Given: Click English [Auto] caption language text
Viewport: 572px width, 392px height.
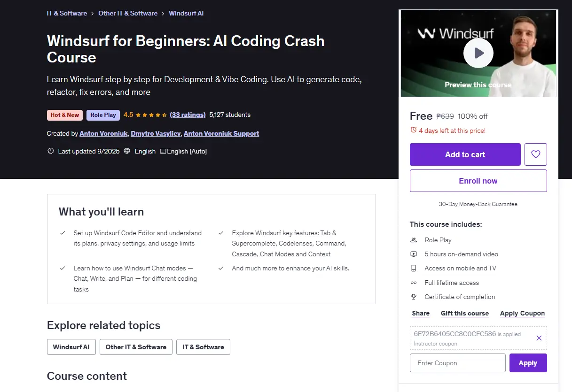Looking at the screenshot, I should click(187, 151).
